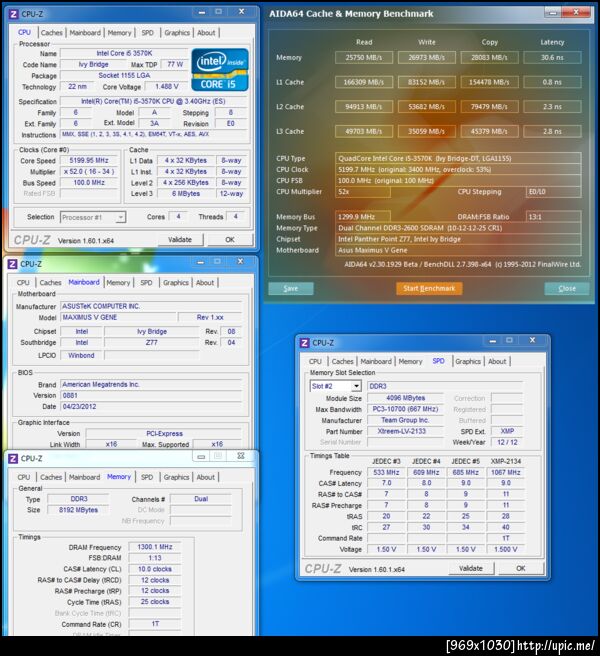Switch to SPD tab in Memory window
Image resolution: width=600 pixels, height=656 pixels.
pyautogui.click(x=147, y=477)
